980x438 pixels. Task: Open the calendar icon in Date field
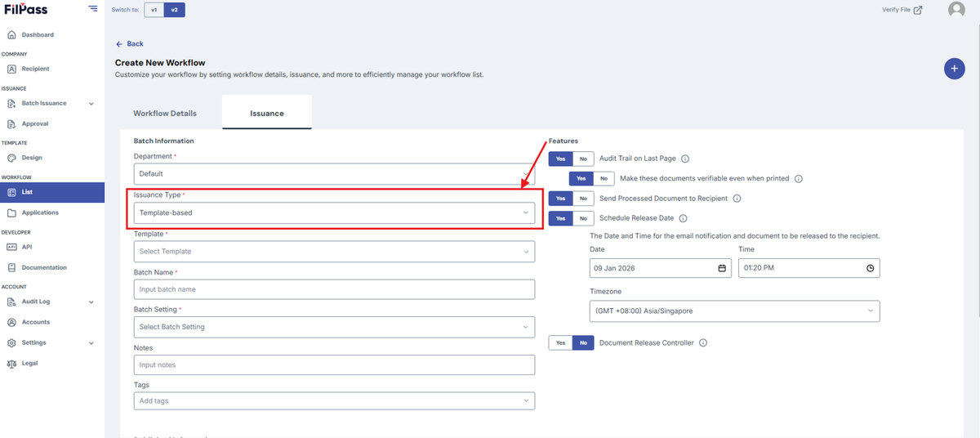pos(722,268)
